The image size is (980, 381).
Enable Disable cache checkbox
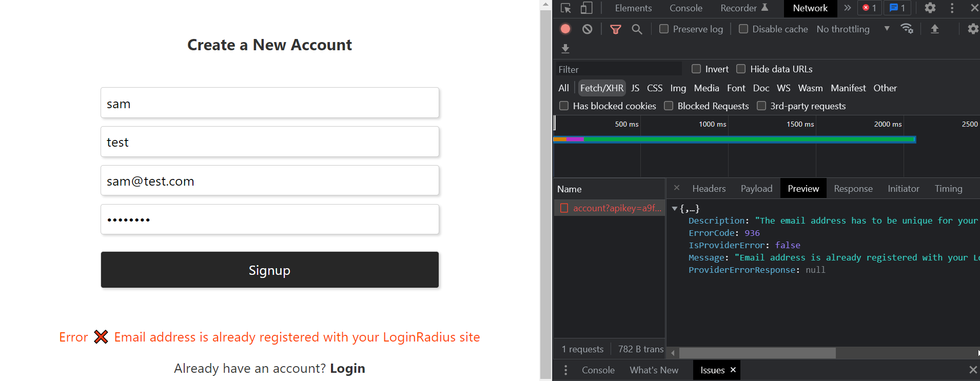tap(743, 29)
